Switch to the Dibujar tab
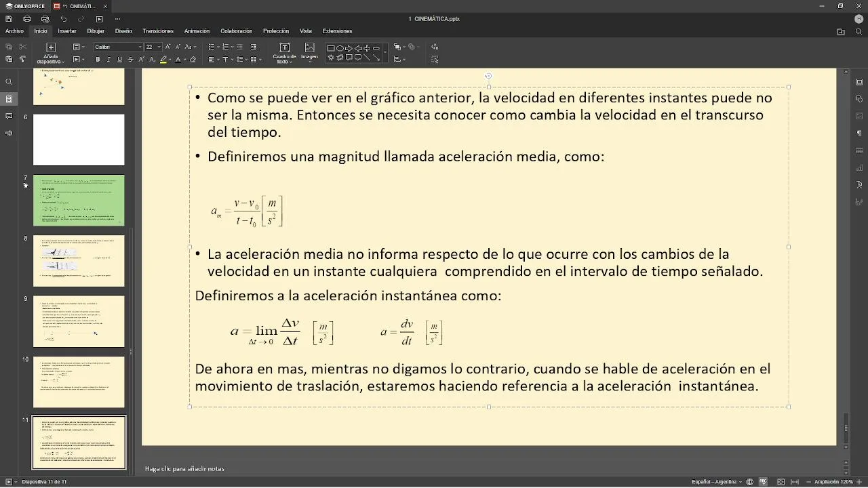868x488 pixels. [x=96, y=31]
